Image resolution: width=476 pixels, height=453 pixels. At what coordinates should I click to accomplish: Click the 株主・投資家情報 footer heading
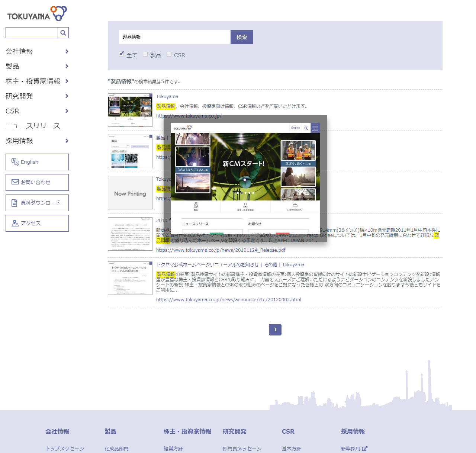[187, 431]
